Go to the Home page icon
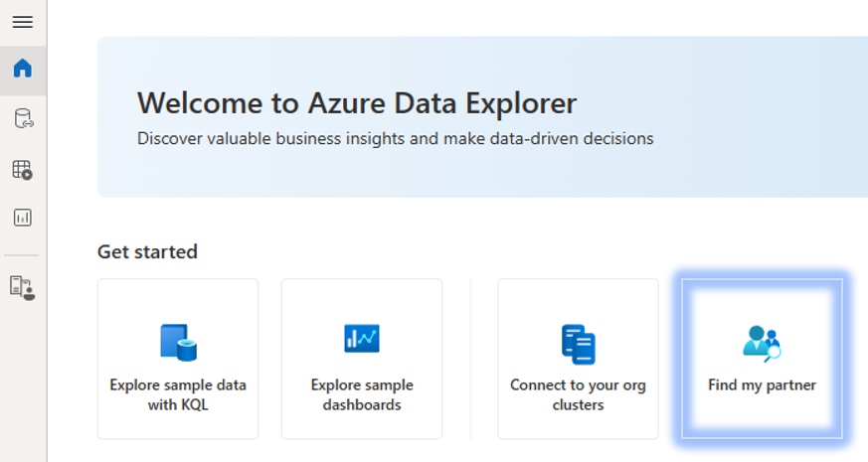The image size is (868, 462). click(x=22, y=69)
